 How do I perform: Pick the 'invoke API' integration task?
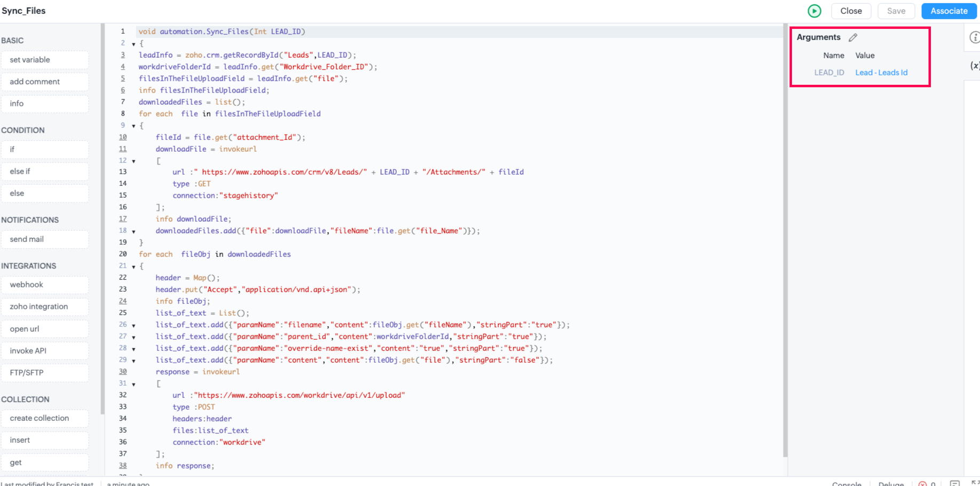click(45, 351)
